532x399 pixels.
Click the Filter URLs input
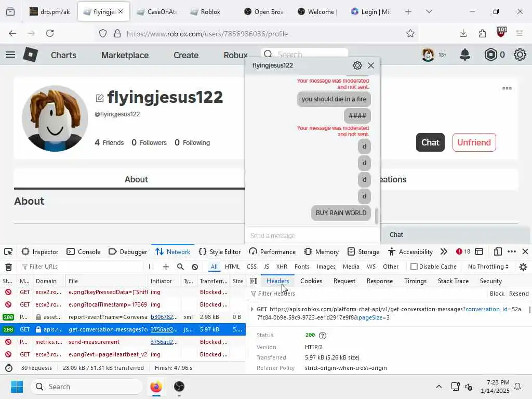[83, 267]
